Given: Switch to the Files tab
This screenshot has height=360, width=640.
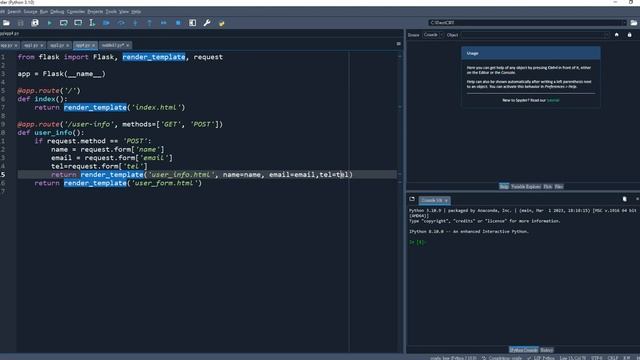Looking at the screenshot, I should click(559, 187).
